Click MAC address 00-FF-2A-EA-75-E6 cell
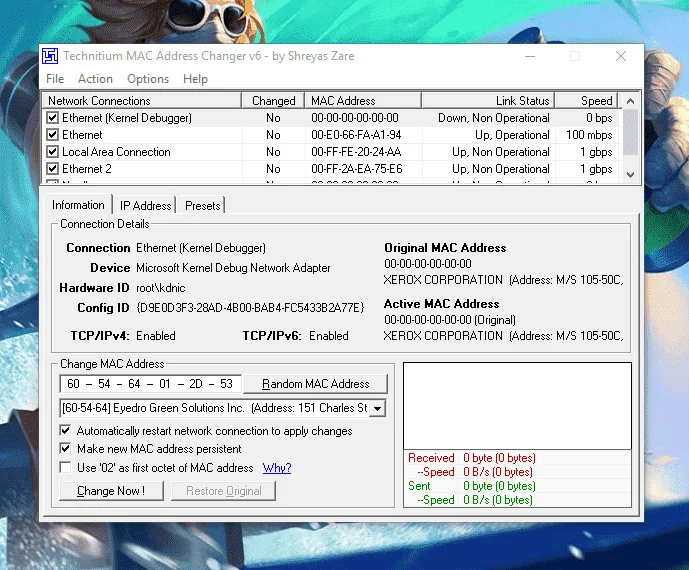Viewport: 689px width, 570px height. point(356,169)
